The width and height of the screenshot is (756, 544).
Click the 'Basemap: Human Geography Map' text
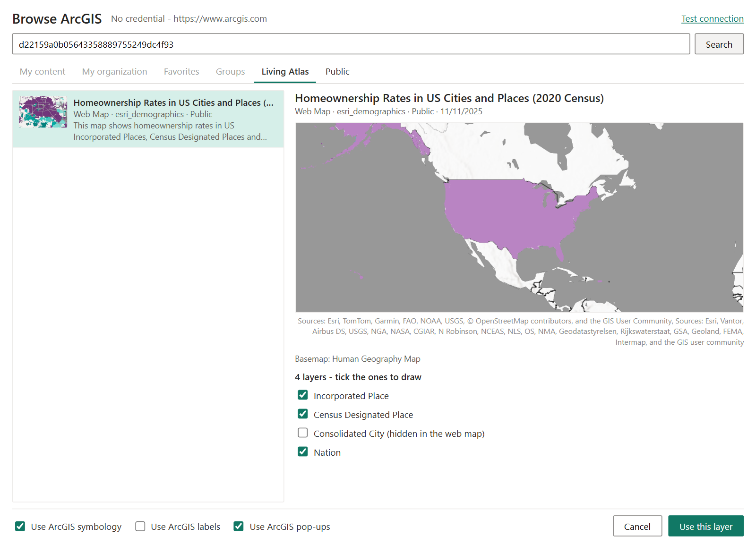[x=358, y=359]
